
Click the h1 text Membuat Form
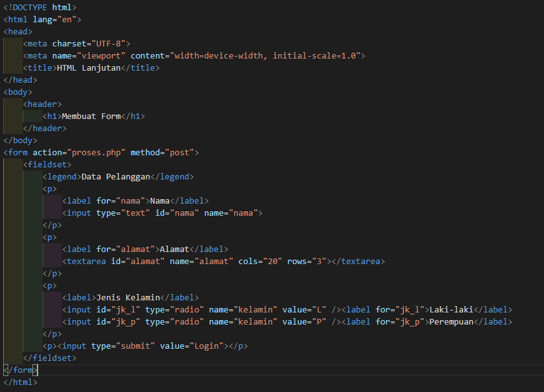[91, 116]
